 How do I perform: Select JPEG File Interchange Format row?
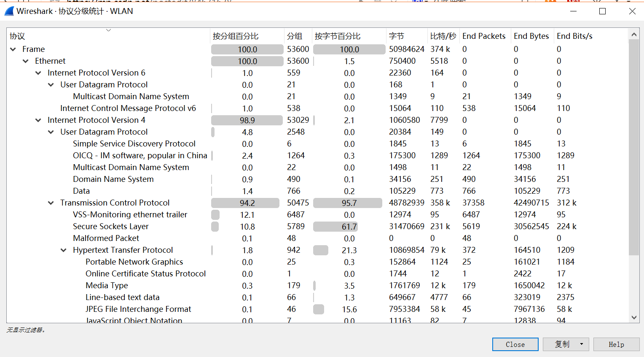(317, 309)
